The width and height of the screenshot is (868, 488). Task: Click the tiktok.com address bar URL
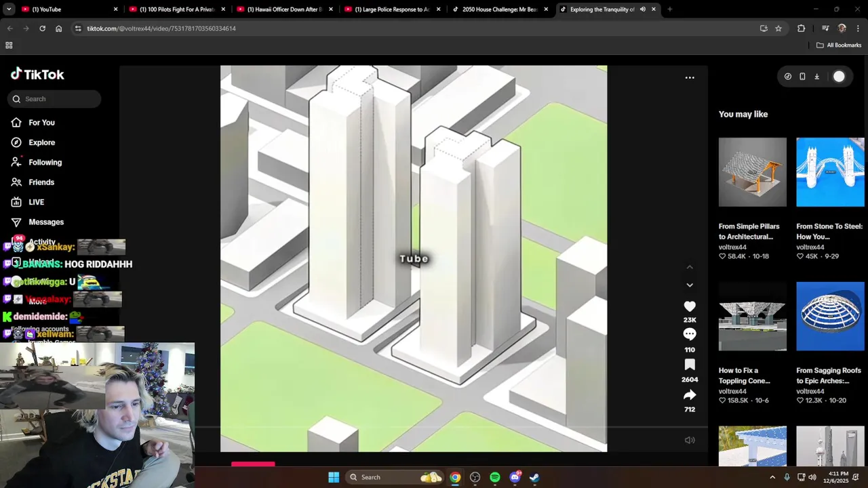coord(161,28)
